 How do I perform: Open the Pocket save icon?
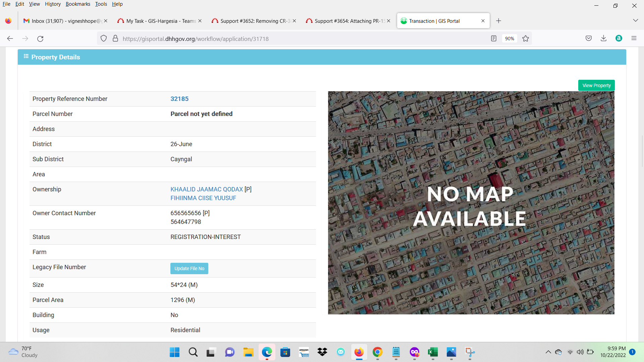589,38
